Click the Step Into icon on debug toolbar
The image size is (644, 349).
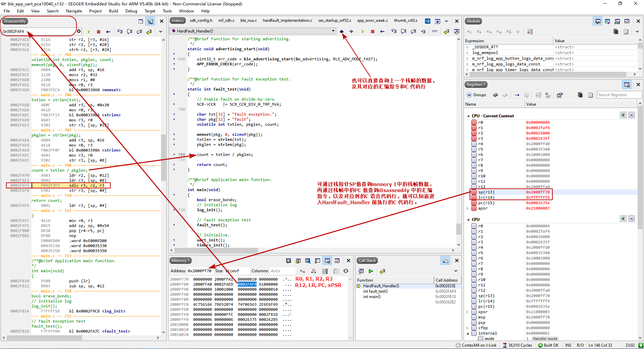pyautogui.click(x=394, y=32)
